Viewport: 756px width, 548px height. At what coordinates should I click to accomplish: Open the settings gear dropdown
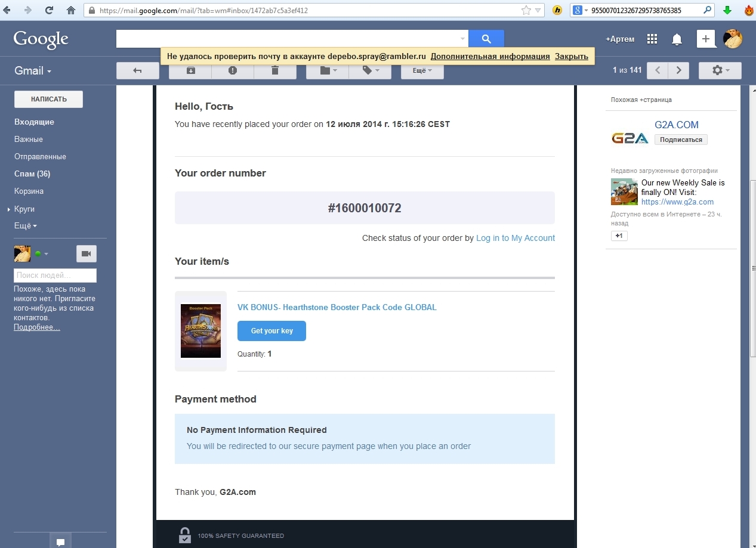pyautogui.click(x=720, y=70)
